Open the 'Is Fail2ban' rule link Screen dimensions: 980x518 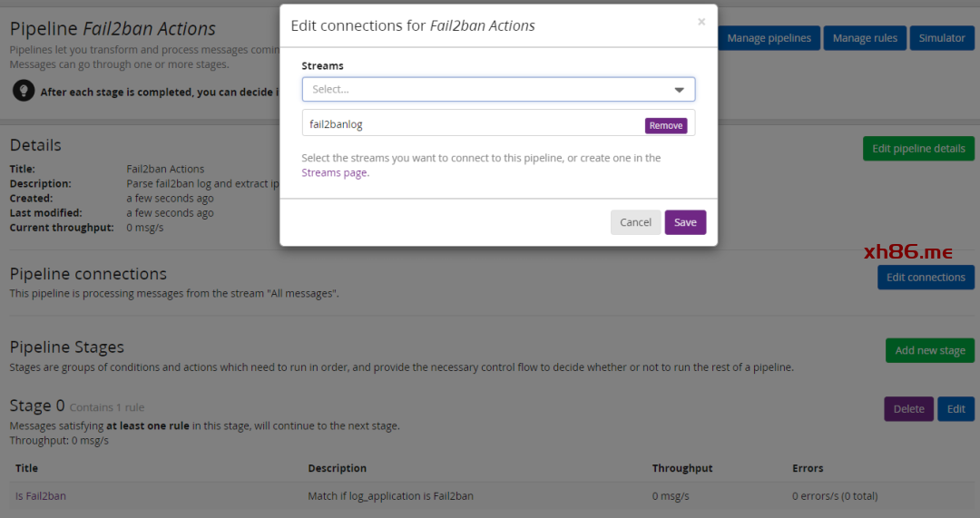(x=41, y=496)
